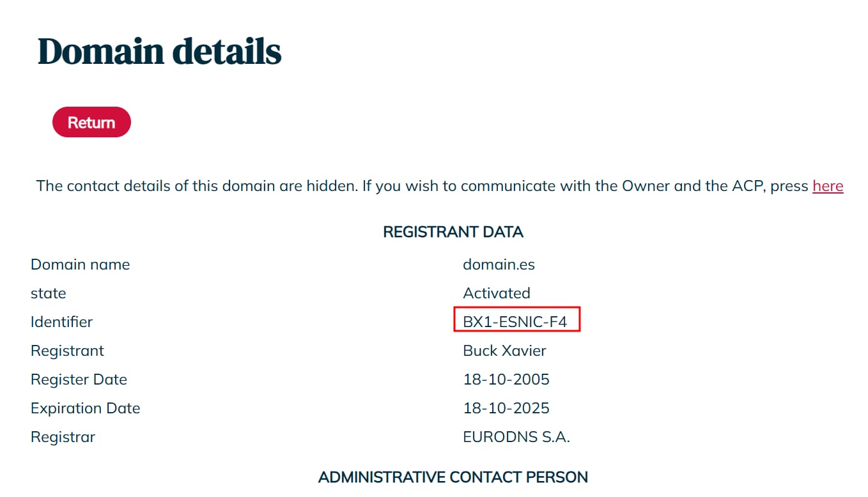
Task: Click the 'Domain details' page heading
Action: (160, 51)
